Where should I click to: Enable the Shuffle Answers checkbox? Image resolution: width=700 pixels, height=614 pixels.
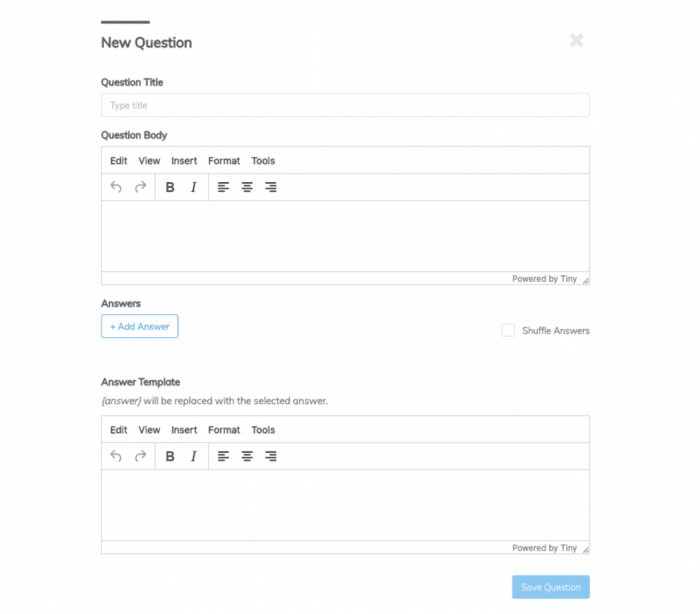coord(508,330)
